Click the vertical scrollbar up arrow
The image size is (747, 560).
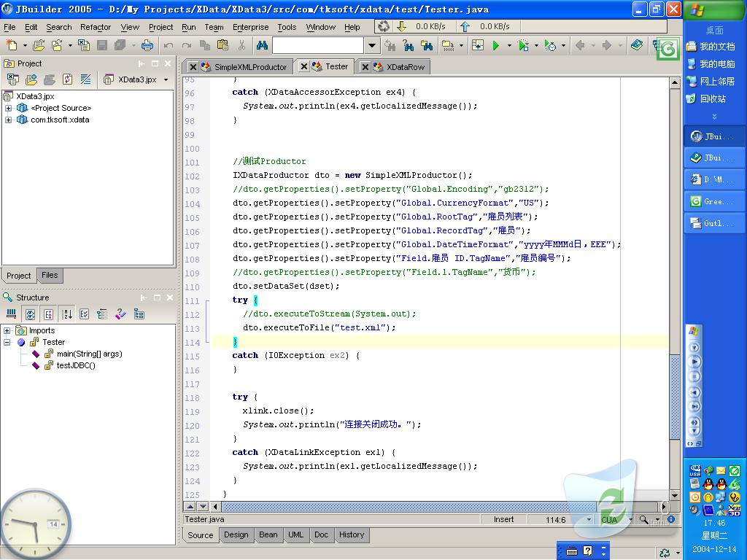click(675, 83)
